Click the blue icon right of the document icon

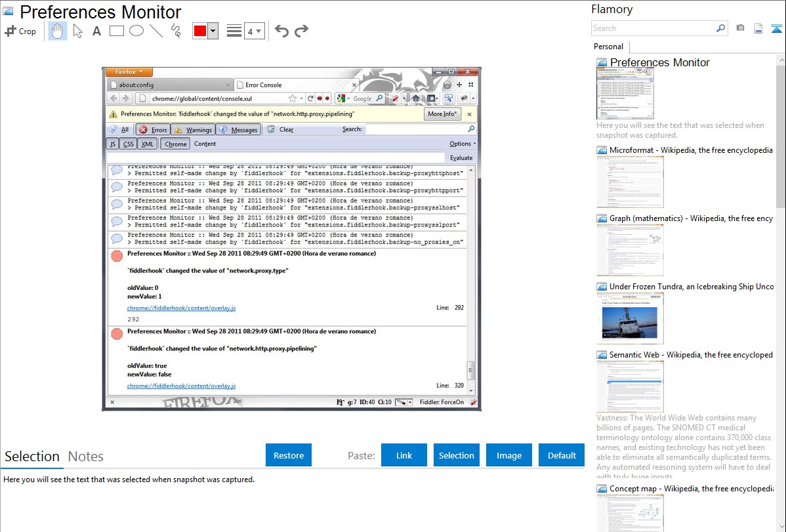click(776, 28)
